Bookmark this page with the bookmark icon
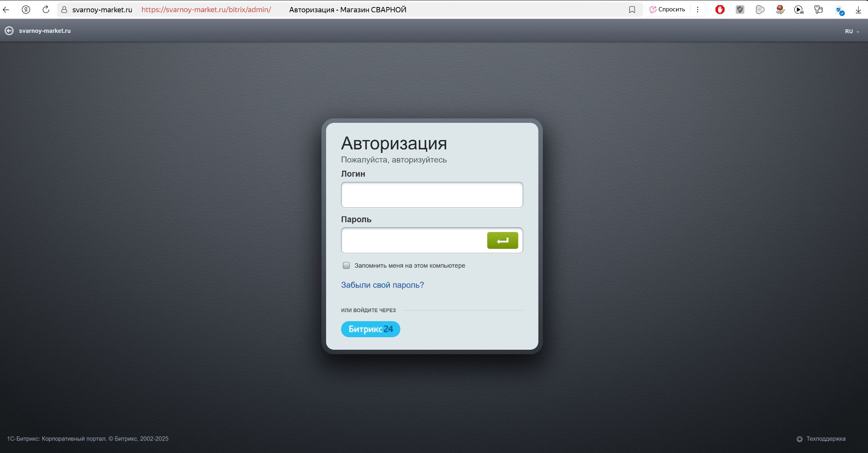The image size is (868, 453). point(632,10)
